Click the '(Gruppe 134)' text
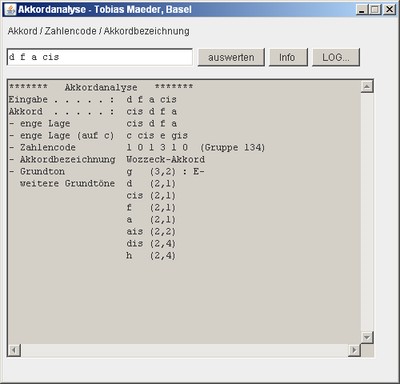Image resolution: width=400 pixels, height=384 pixels. (x=233, y=147)
